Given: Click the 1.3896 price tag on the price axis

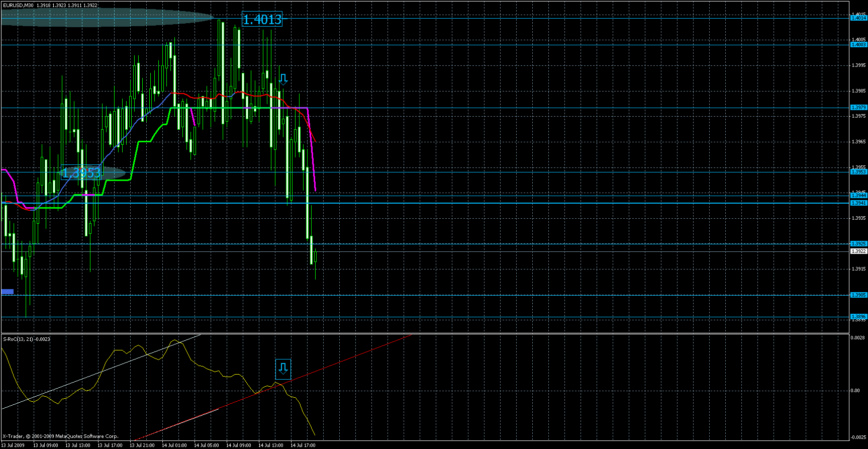Looking at the screenshot, I should pos(858,317).
